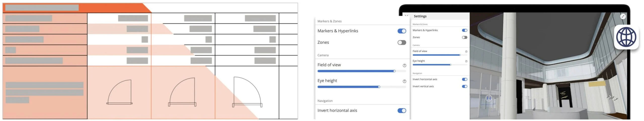644x121 pixels.
Task: Select the first door swing symbol
Action: tap(119, 92)
